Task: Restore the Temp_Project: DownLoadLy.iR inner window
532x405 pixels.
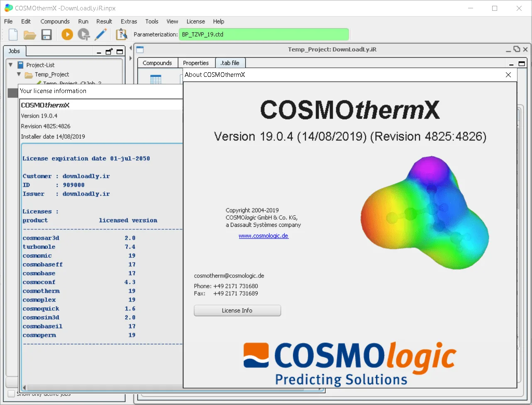Action: 517,49
